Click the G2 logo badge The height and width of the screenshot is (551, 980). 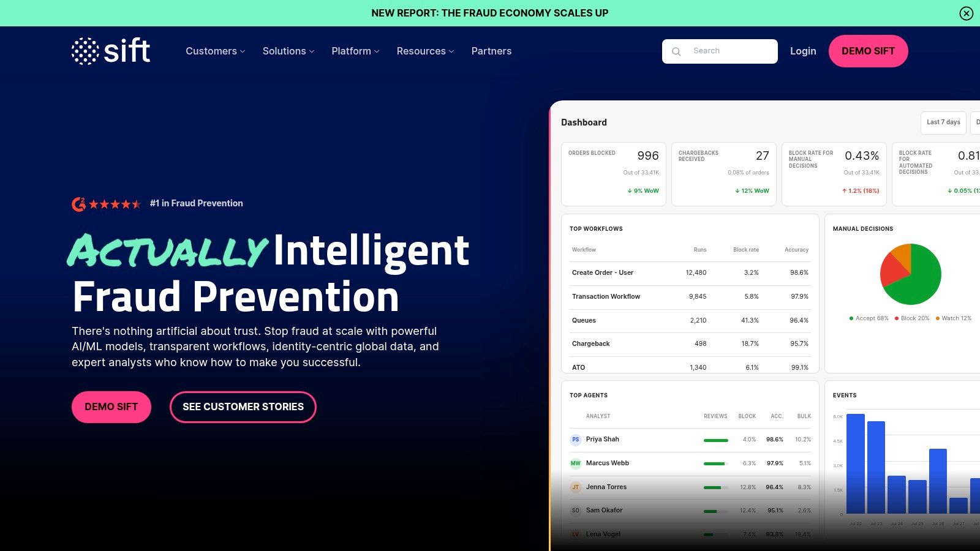pos(78,204)
